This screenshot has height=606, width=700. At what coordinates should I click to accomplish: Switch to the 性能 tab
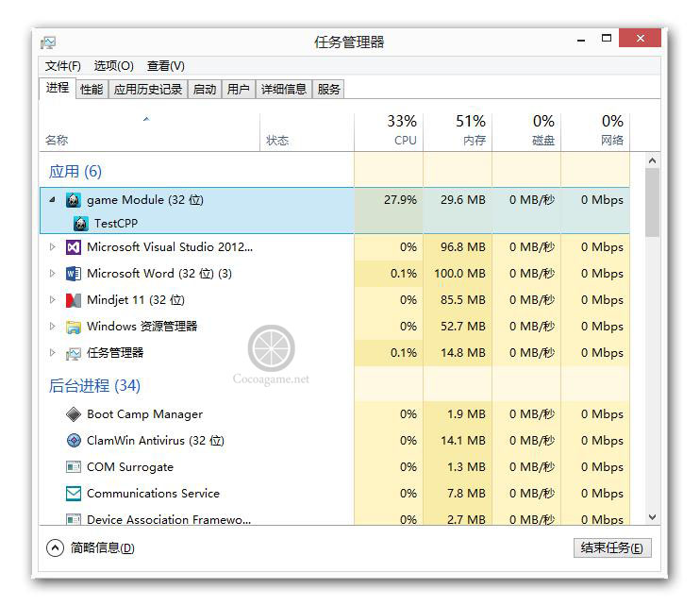coord(92,90)
